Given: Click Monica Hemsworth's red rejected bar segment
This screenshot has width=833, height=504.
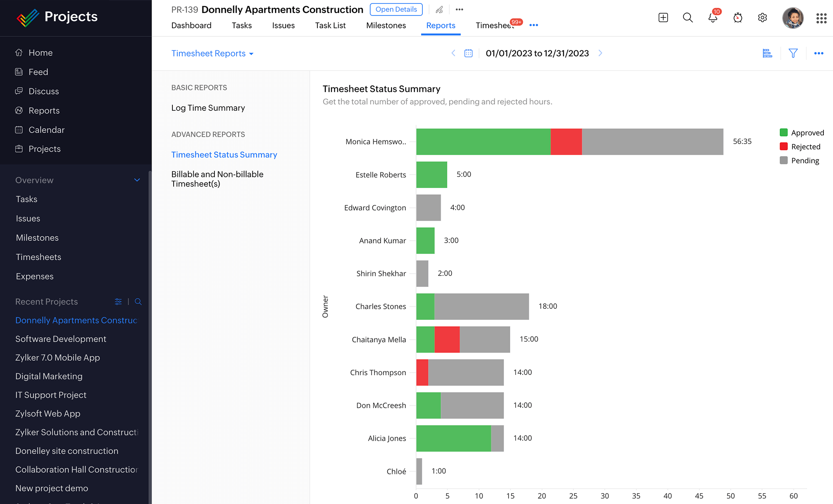Looking at the screenshot, I should pos(566,142).
